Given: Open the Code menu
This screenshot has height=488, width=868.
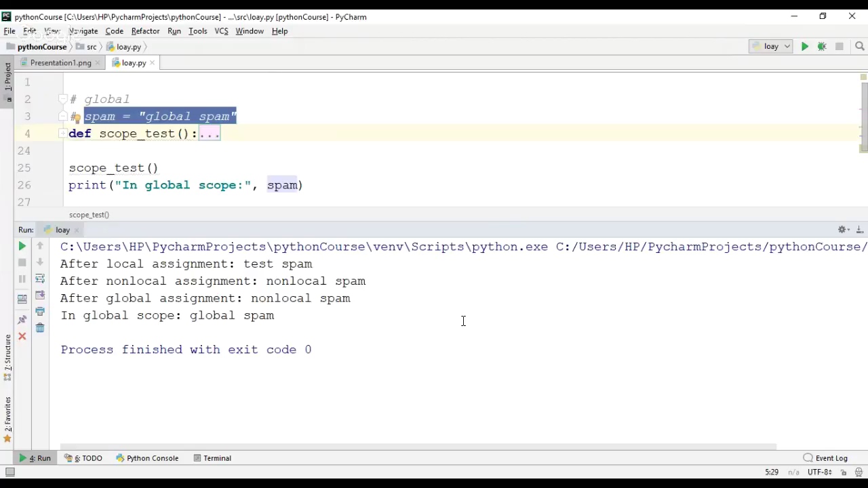Looking at the screenshot, I should (115, 31).
